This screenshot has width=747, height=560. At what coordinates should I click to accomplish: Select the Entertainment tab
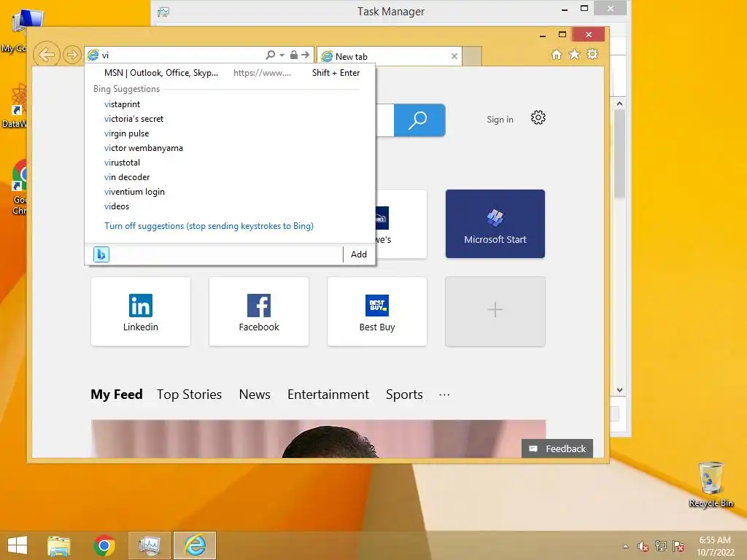(x=328, y=394)
